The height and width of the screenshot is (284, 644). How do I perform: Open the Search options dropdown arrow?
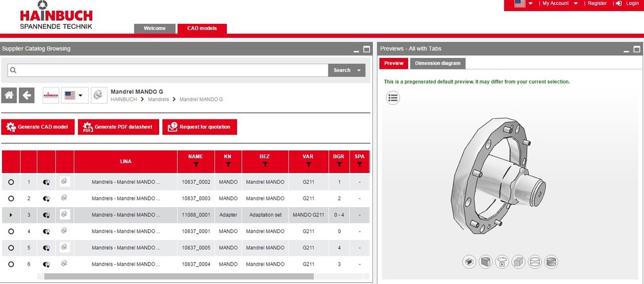click(359, 71)
